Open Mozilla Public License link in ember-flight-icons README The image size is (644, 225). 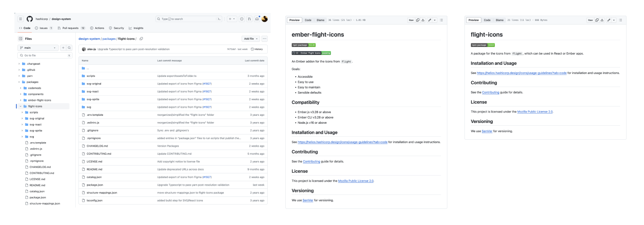(x=356, y=181)
